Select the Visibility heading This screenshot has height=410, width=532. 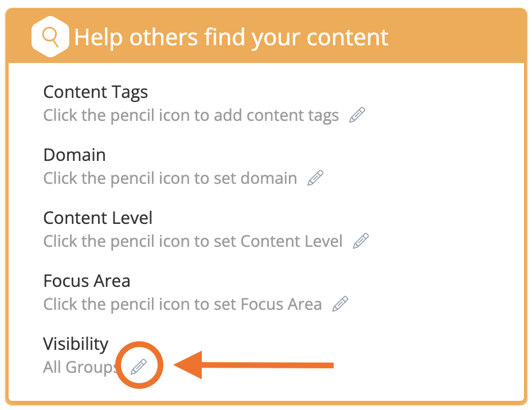tap(76, 344)
